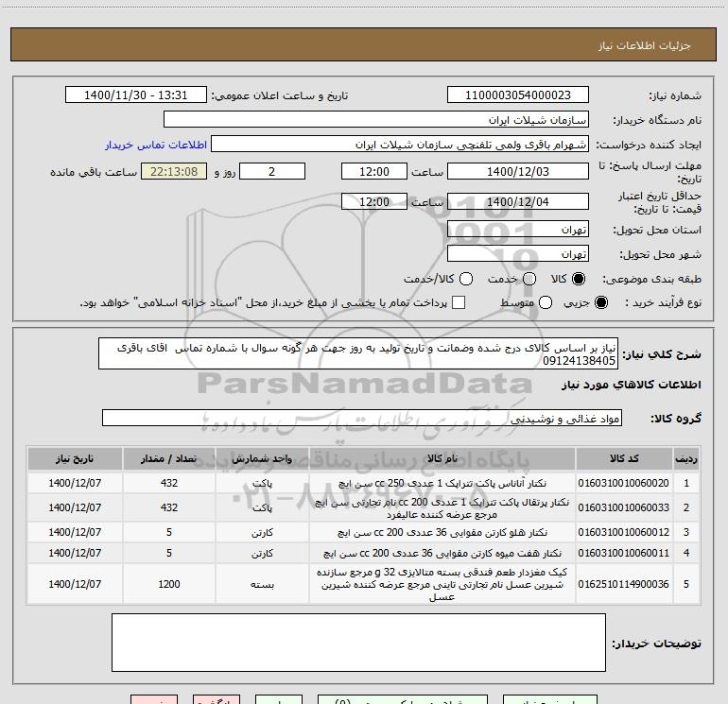Click the seven-fruit nectar item name in row 4

pos(442,553)
